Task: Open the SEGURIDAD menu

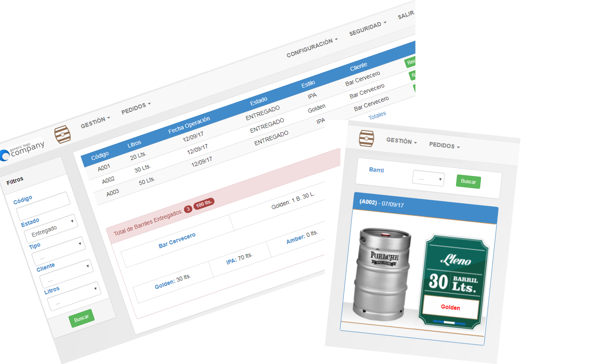Action: 367,29
